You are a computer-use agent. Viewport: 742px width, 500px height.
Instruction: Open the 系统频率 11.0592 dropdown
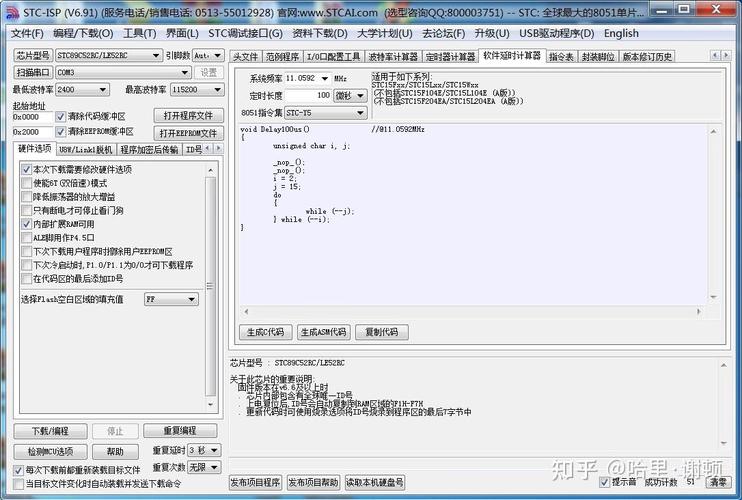coord(308,78)
